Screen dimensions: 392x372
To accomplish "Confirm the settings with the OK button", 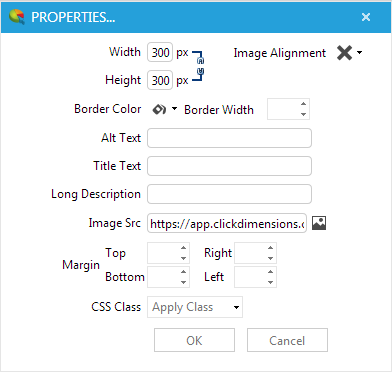I will click(x=194, y=340).
